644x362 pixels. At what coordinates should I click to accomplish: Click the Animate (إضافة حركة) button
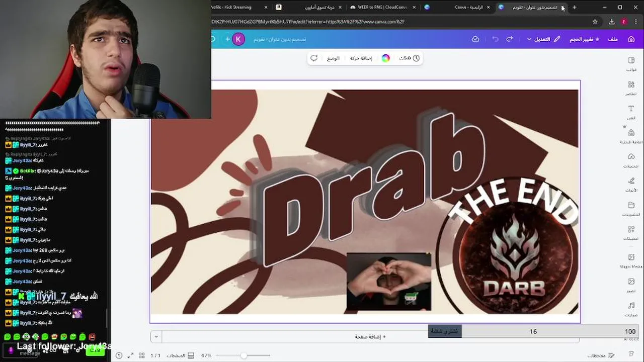click(361, 58)
